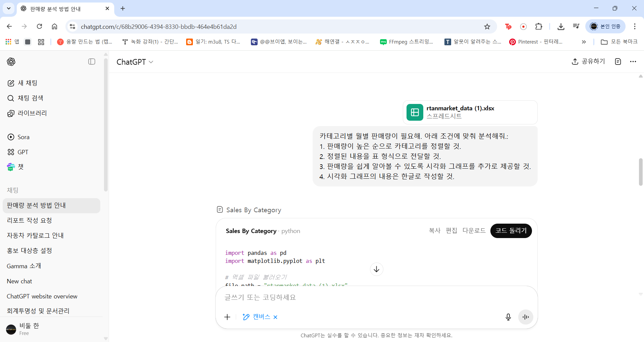
Task: Open the browser downloads icon
Action: [x=561, y=26]
